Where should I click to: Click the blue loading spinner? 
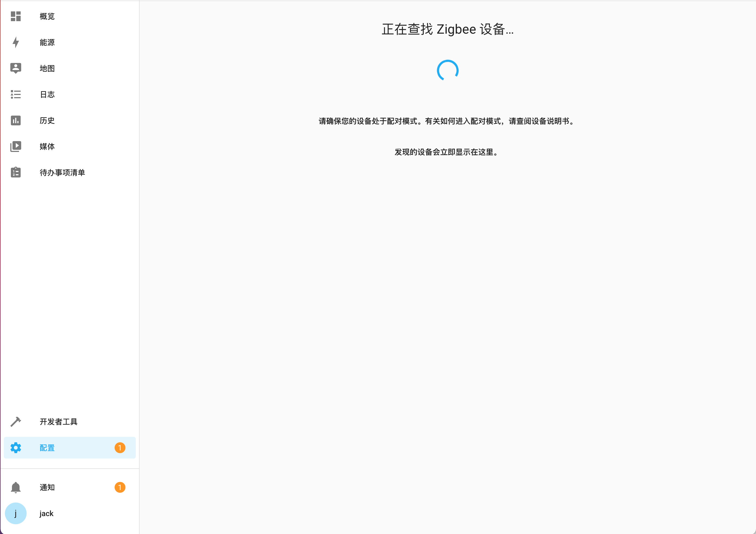(x=448, y=70)
